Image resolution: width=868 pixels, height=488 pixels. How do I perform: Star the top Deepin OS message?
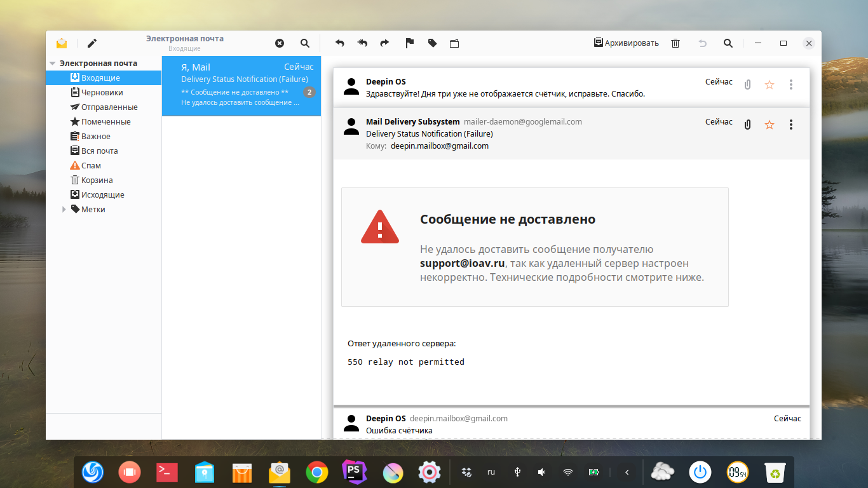tap(770, 85)
